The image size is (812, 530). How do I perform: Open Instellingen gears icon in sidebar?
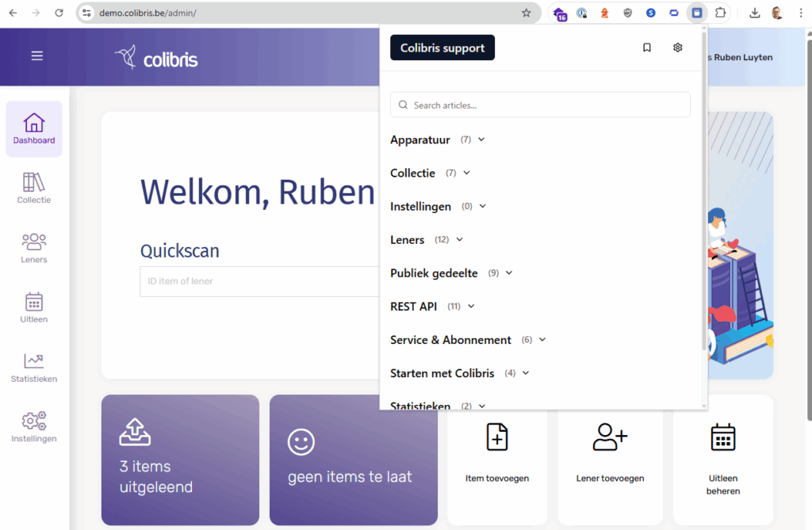34,421
